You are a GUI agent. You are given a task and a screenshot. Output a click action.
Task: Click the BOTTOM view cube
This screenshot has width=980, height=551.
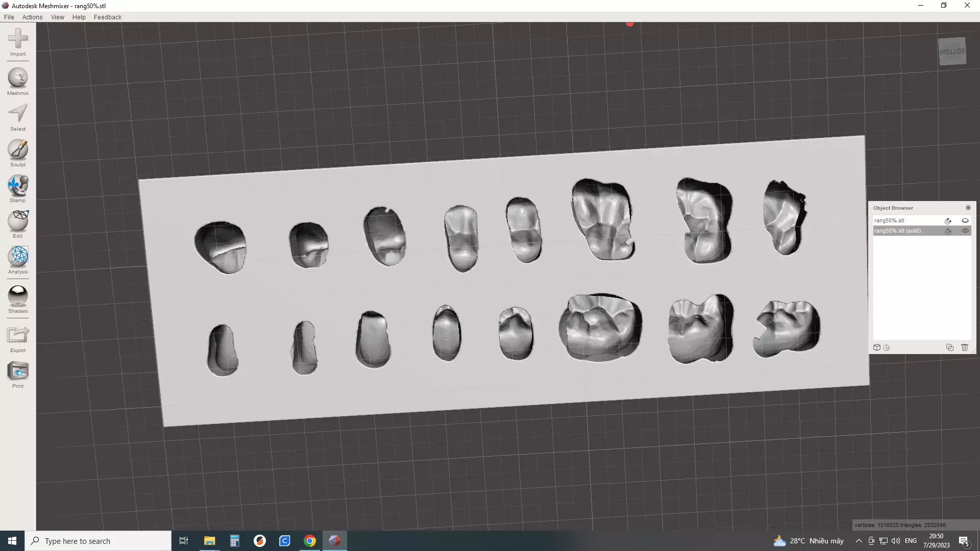(x=952, y=52)
